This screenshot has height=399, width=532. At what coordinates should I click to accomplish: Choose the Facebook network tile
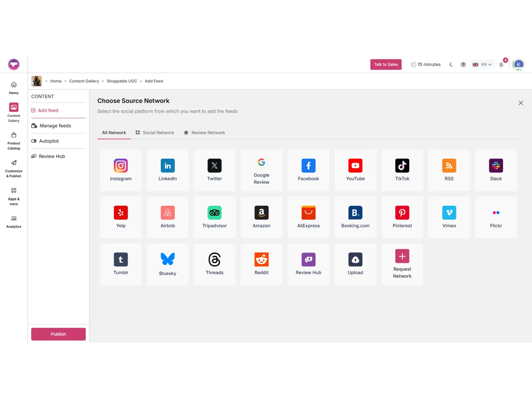tap(309, 170)
